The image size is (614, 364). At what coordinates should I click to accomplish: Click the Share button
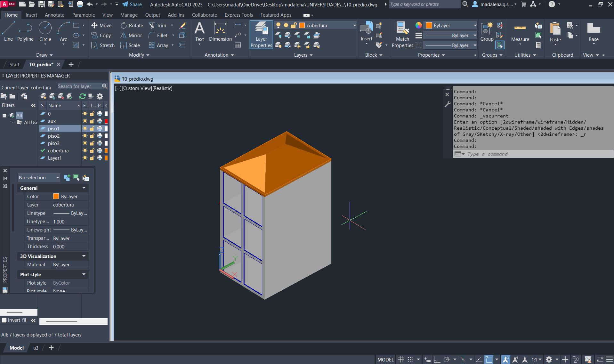(132, 4)
